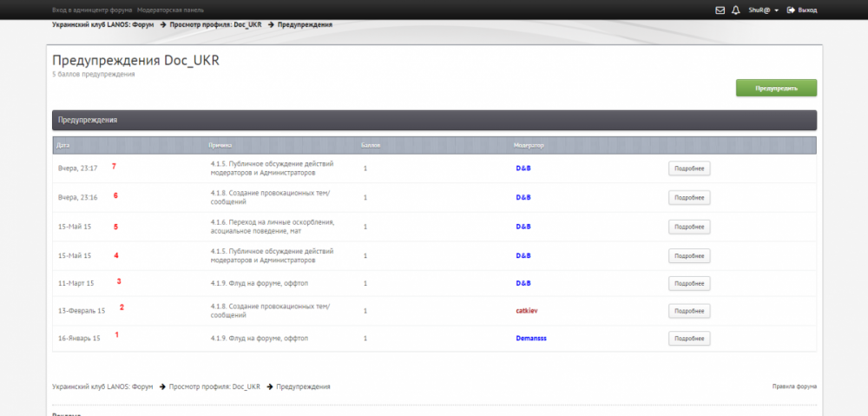This screenshot has height=416, width=868.
Task: Open moderator catkiev's profile link
Action: click(527, 310)
